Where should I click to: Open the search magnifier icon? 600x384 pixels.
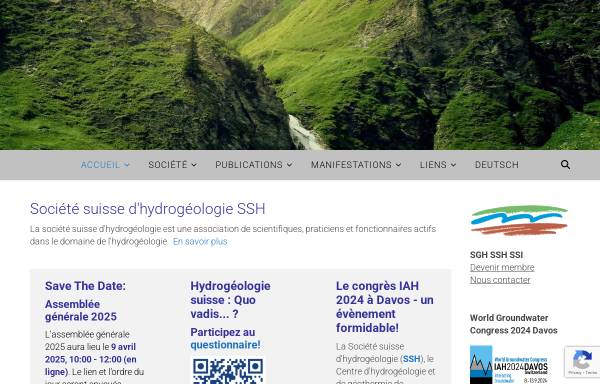565,164
